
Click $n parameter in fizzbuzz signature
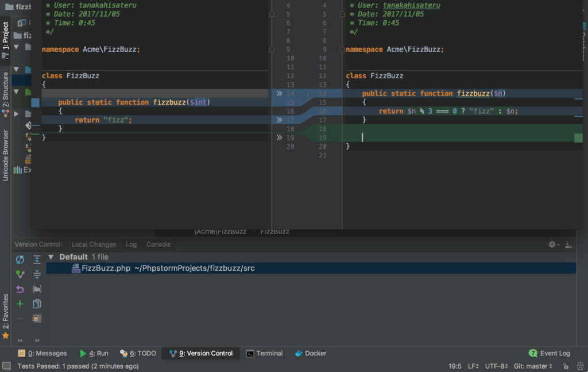coord(498,94)
